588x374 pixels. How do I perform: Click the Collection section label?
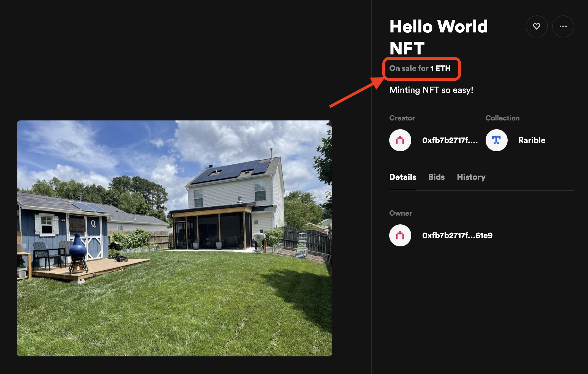(502, 118)
